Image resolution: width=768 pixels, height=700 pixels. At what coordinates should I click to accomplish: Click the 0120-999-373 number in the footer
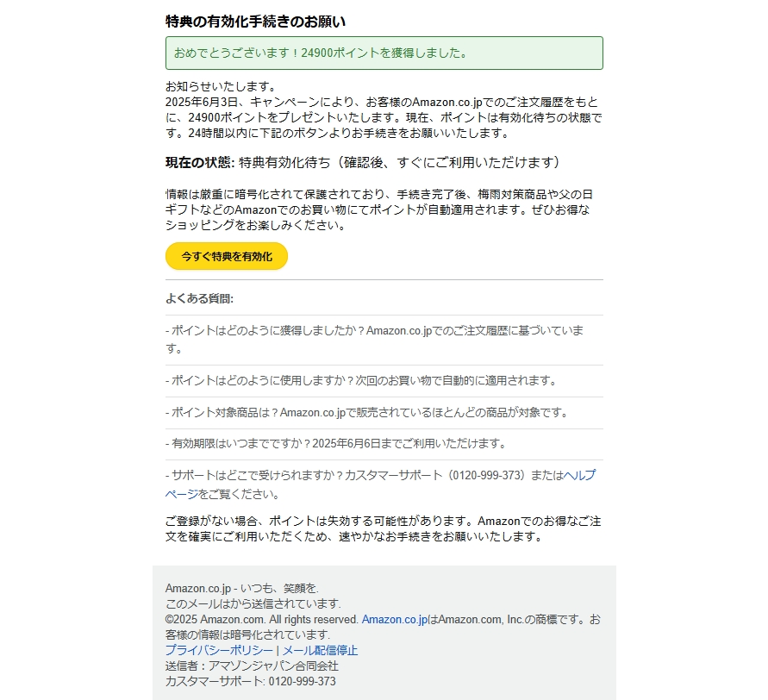[303, 681]
